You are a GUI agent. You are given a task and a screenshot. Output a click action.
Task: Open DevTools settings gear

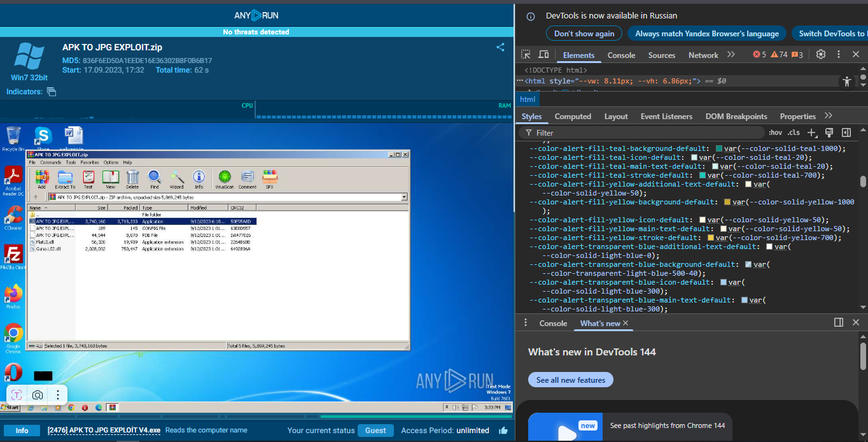(x=821, y=55)
